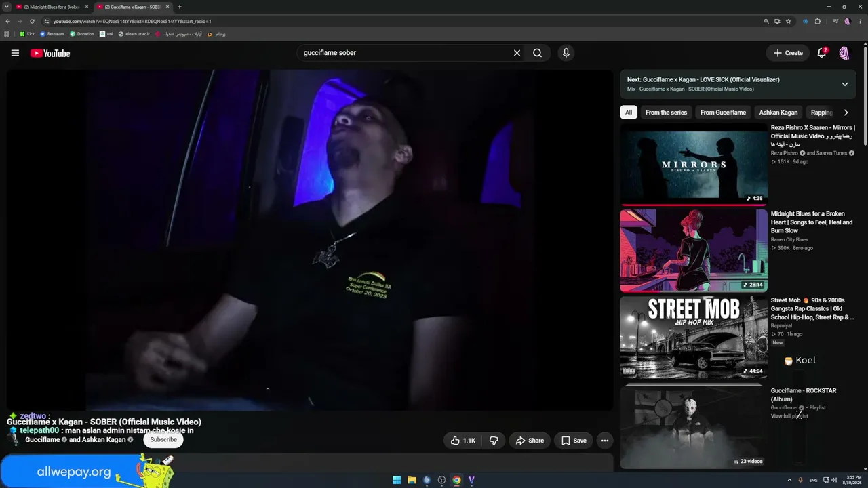This screenshot has width=868, height=488.
Task: Open YouTube notifications bell
Action: tap(822, 53)
